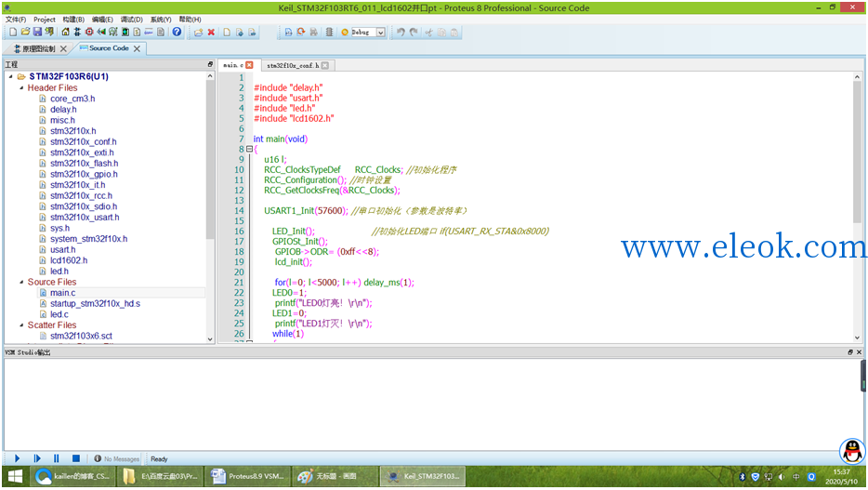Select delay.h in project tree
Screen dimensions: 868x490
coord(63,109)
